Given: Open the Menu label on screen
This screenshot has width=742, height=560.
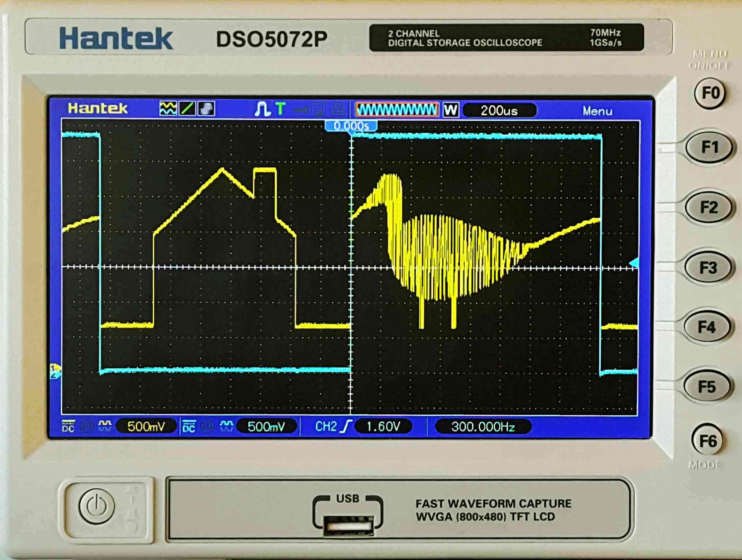Looking at the screenshot, I should 597,111.
